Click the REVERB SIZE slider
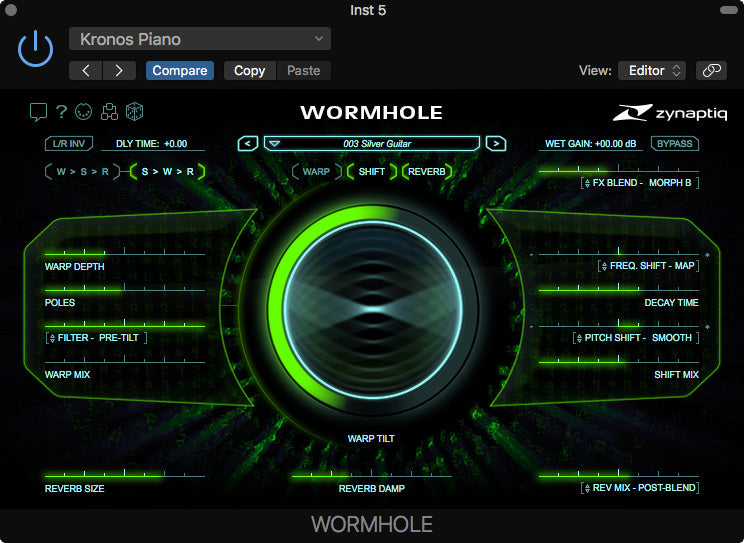744x543 pixels. (x=125, y=474)
